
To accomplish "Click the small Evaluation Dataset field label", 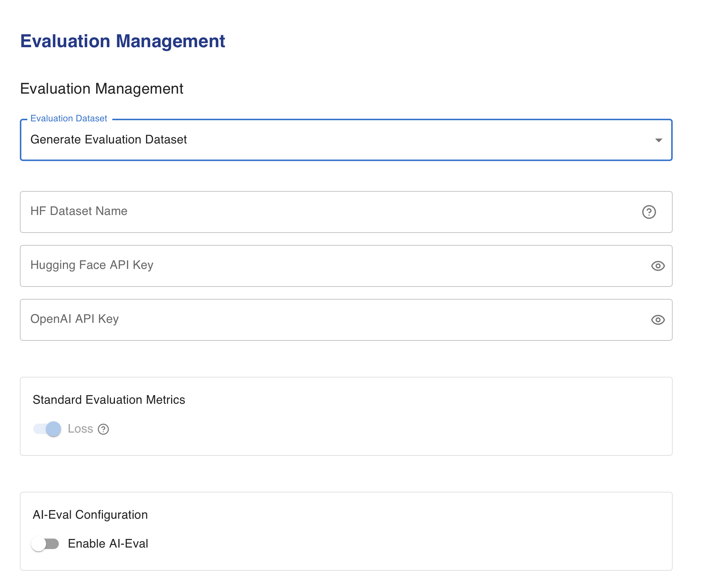I will 69,119.
